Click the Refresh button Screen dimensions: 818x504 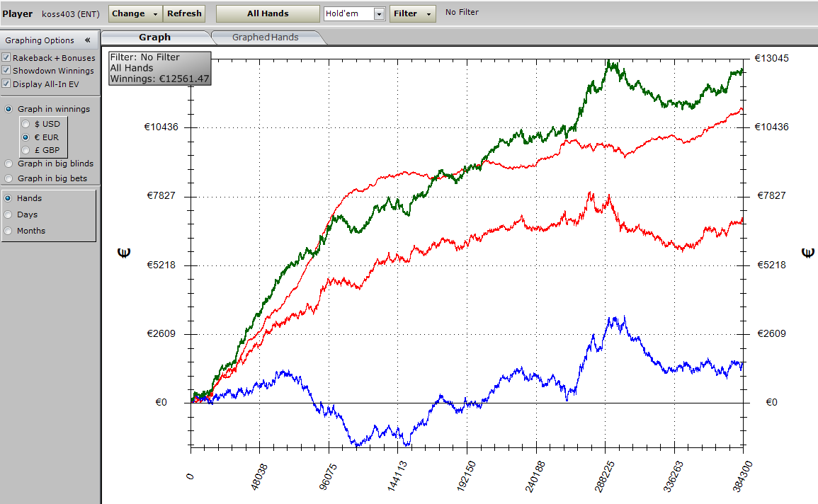click(x=184, y=13)
